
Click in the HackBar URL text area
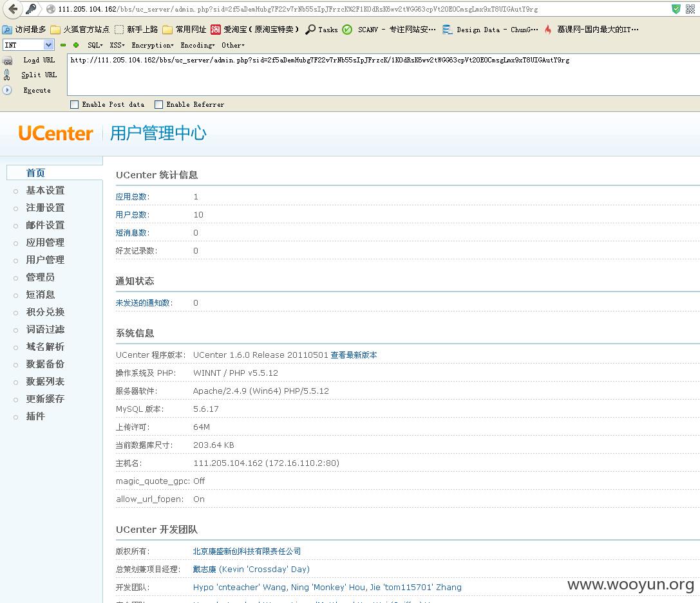pyautogui.click(x=383, y=75)
